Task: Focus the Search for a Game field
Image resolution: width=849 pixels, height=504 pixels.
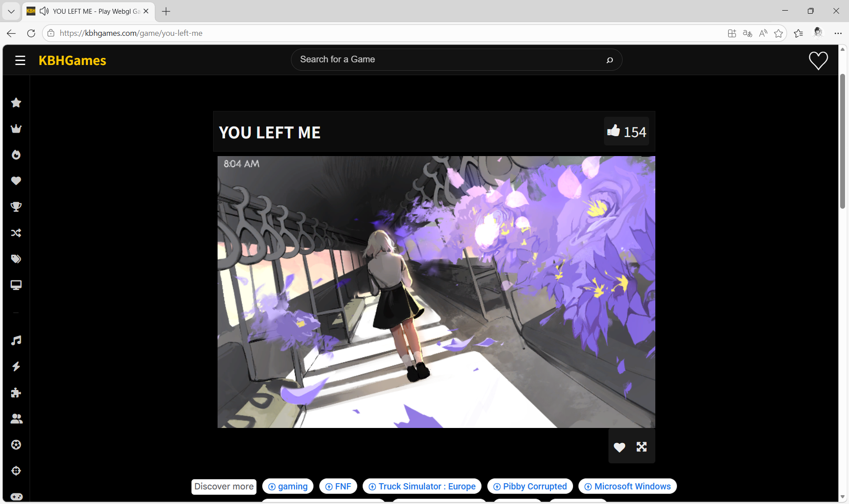Action: [456, 60]
